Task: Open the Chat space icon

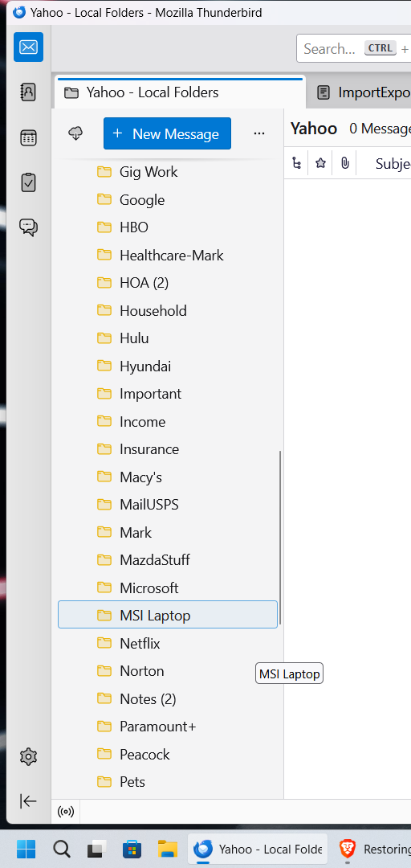Action: 28,227
